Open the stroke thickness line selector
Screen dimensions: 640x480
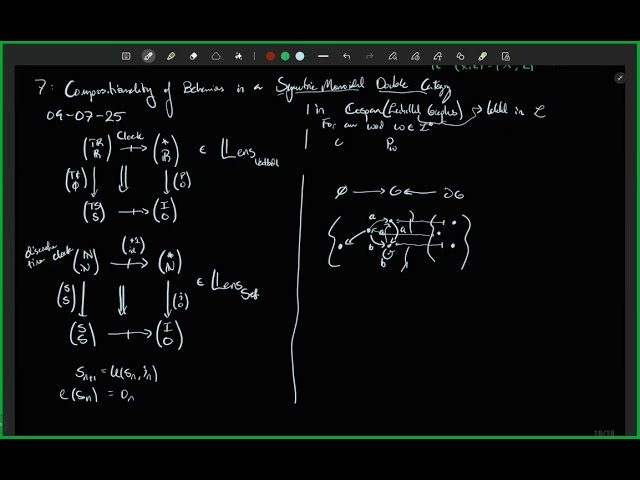pos(323,56)
